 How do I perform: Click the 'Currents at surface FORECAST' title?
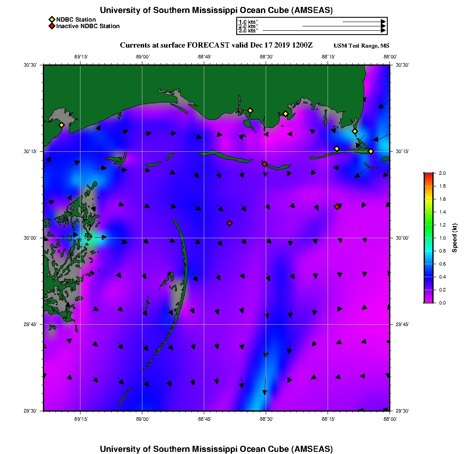coord(216,45)
